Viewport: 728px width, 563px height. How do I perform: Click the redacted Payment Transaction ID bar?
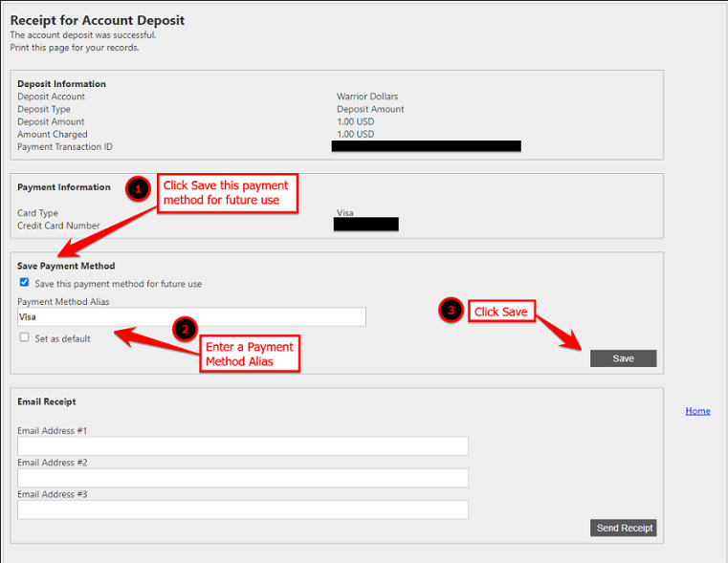click(x=426, y=146)
